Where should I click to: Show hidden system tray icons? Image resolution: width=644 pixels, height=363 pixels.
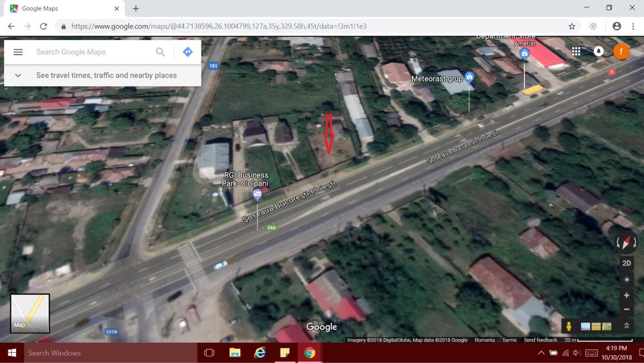542,353
